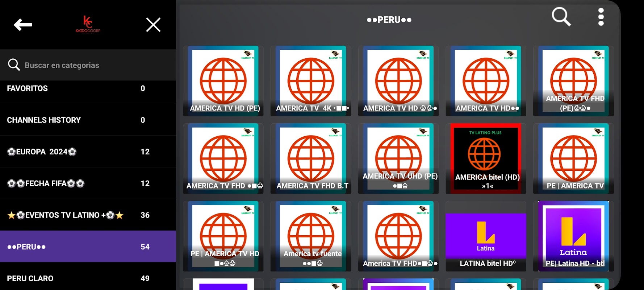Screen dimensions: 644x290
Task: Click the PERU CLARO count 49
Action: [x=145, y=278]
